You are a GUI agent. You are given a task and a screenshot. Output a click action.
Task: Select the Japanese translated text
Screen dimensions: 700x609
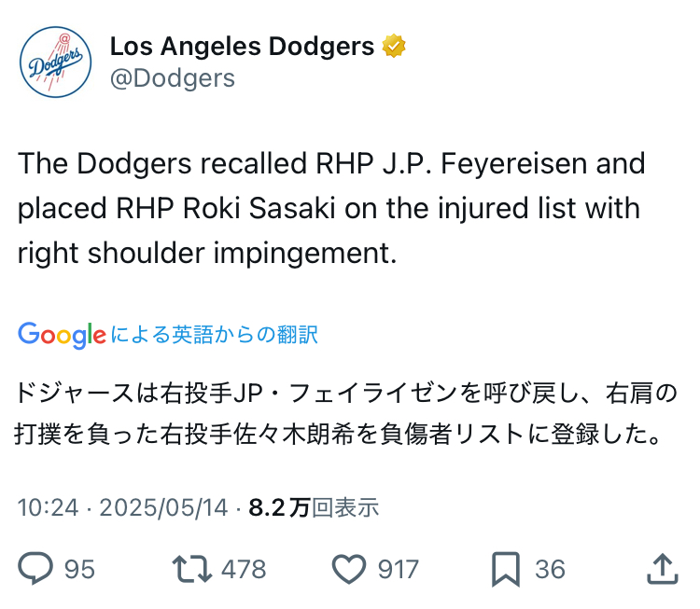[x=345, y=413]
